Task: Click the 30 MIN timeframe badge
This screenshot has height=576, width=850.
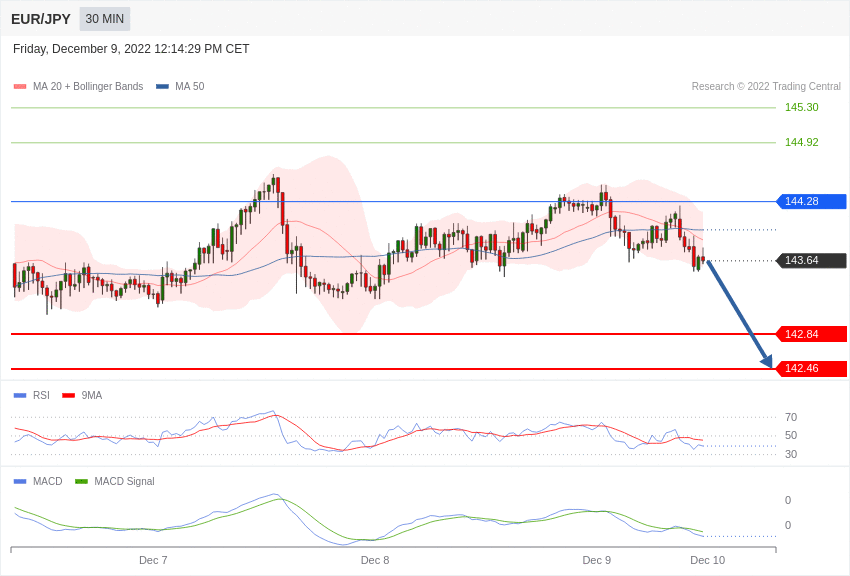Action: tap(105, 19)
